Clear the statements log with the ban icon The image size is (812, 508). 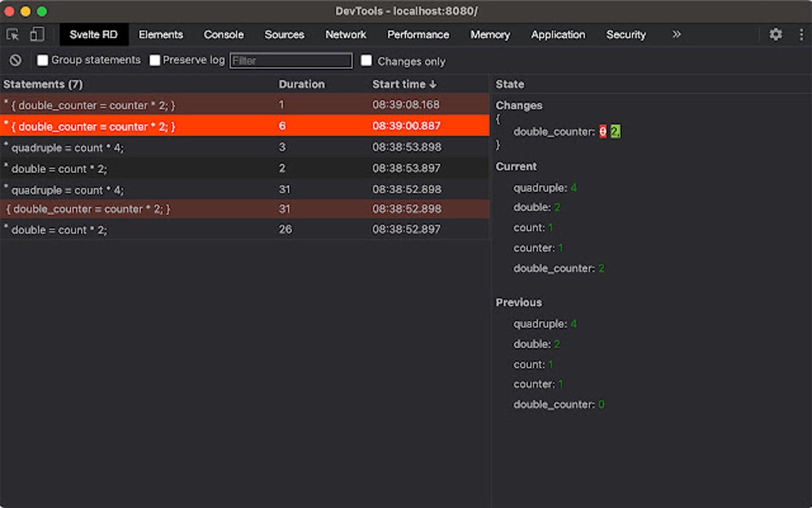15,61
